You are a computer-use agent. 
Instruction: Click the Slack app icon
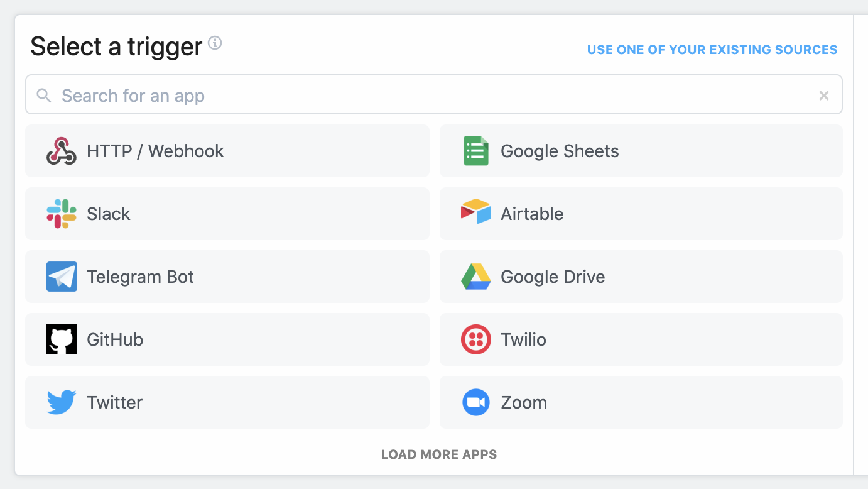[60, 214]
